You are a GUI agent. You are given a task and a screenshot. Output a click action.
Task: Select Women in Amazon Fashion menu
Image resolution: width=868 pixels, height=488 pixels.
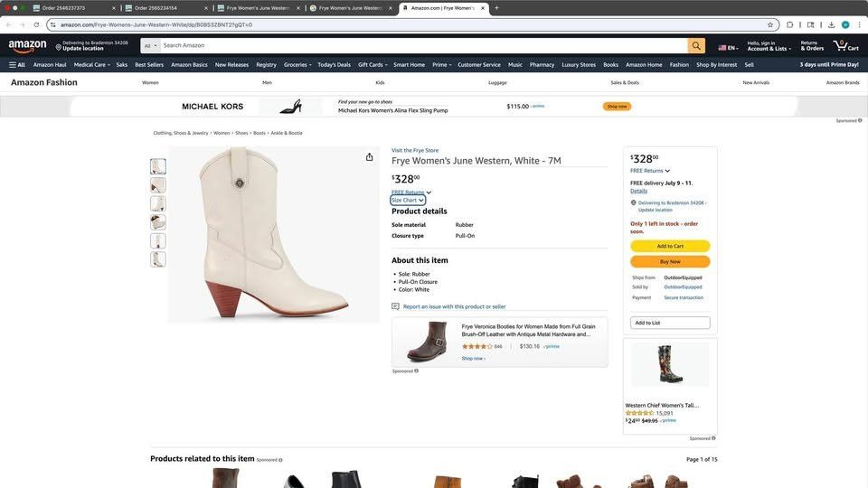tap(150, 82)
